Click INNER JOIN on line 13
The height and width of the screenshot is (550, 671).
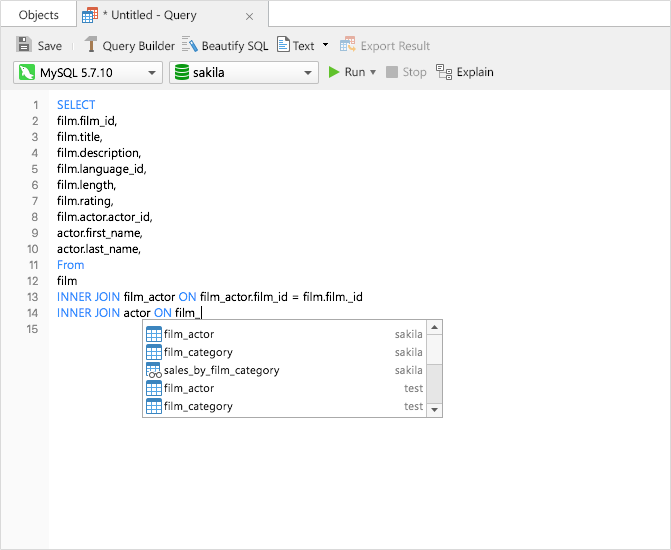[x=88, y=297]
